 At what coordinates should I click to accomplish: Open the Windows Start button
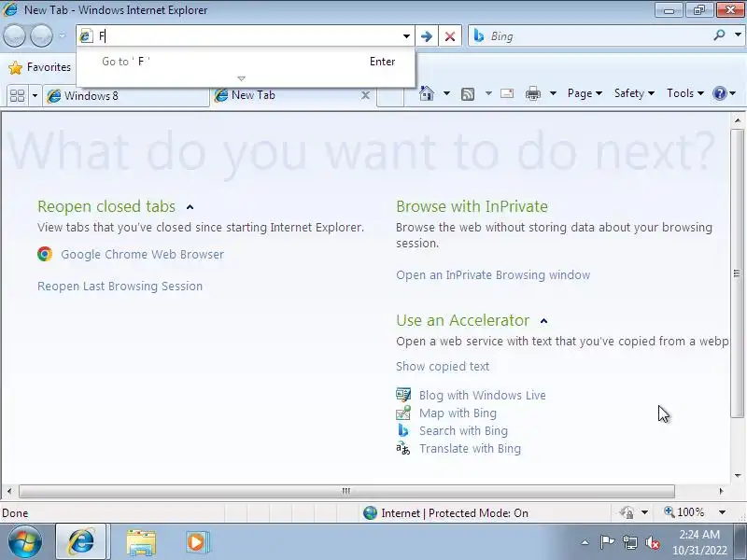point(24,542)
